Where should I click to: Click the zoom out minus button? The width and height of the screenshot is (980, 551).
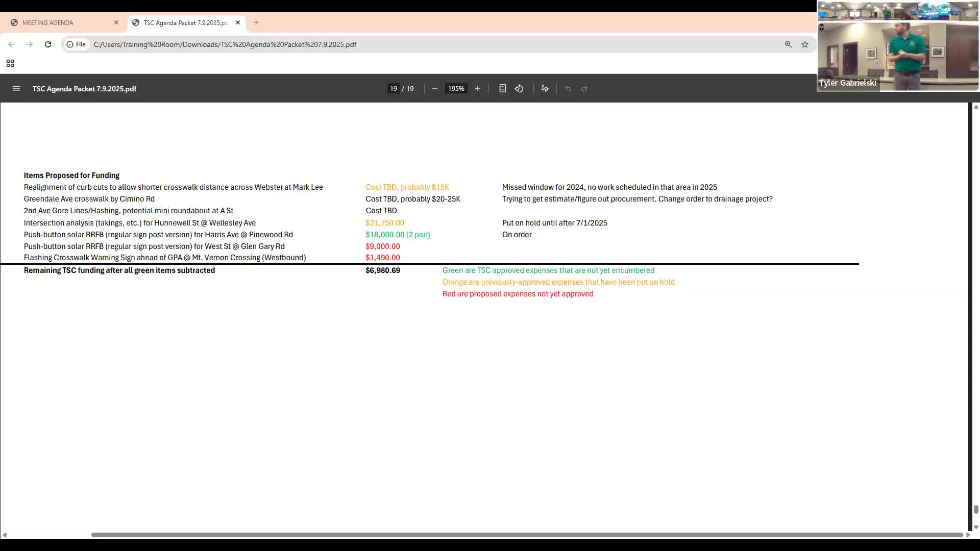(435, 89)
